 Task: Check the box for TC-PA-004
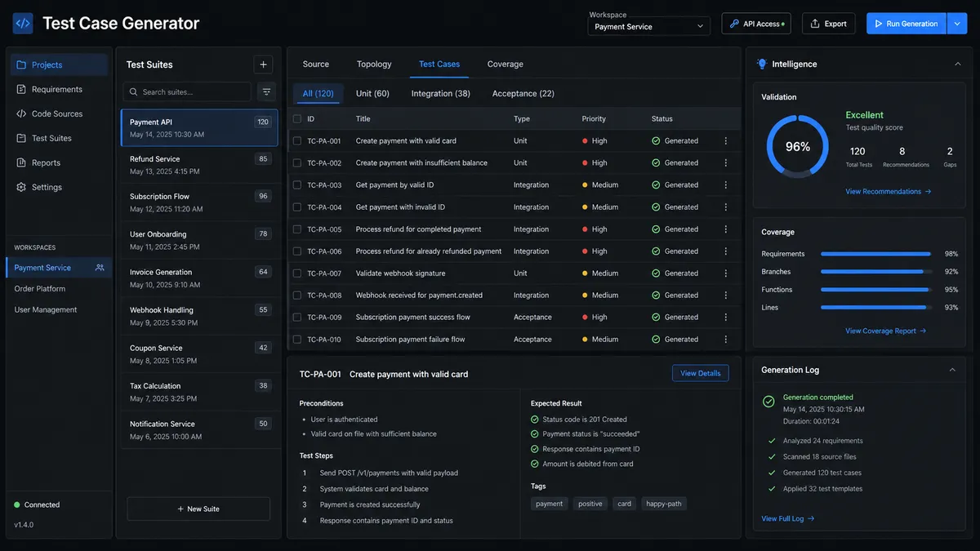tap(297, 207)
